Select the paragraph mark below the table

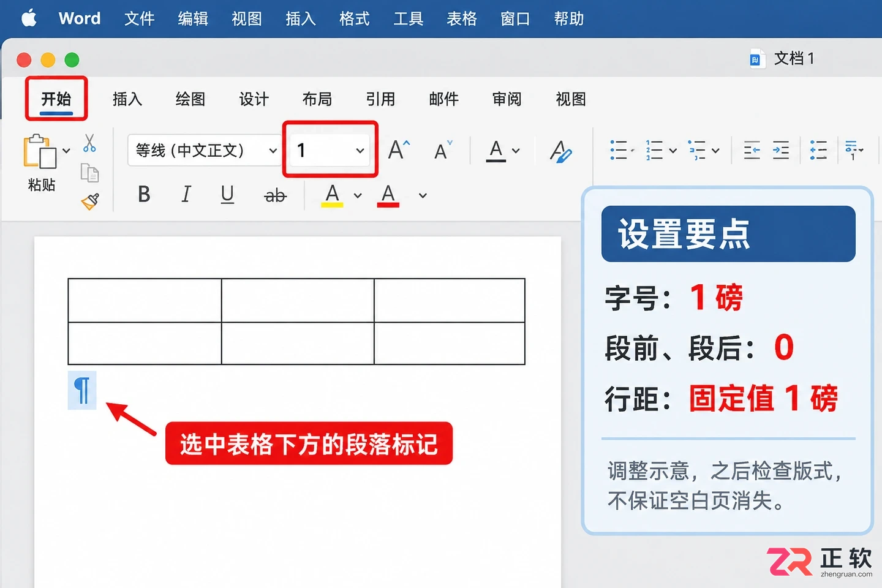coord(82,390)
